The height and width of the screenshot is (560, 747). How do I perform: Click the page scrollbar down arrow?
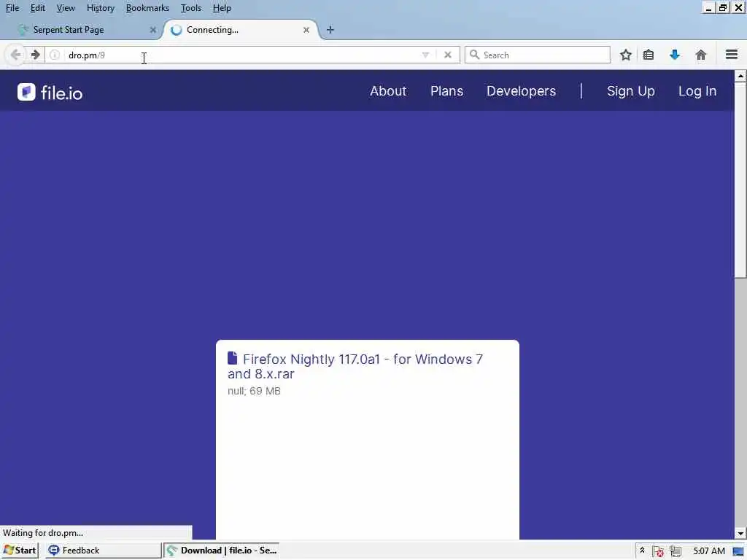[740, 534]
